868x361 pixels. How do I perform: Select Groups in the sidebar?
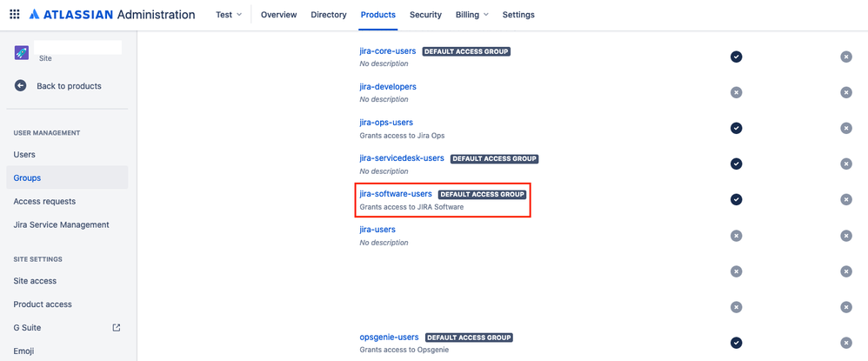[x=67, y=177]
